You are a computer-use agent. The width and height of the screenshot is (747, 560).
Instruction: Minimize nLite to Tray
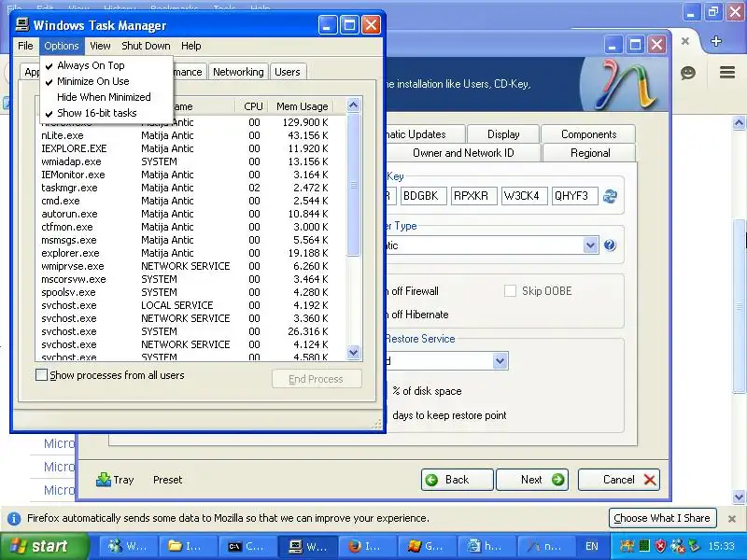(x=115, y=480)
